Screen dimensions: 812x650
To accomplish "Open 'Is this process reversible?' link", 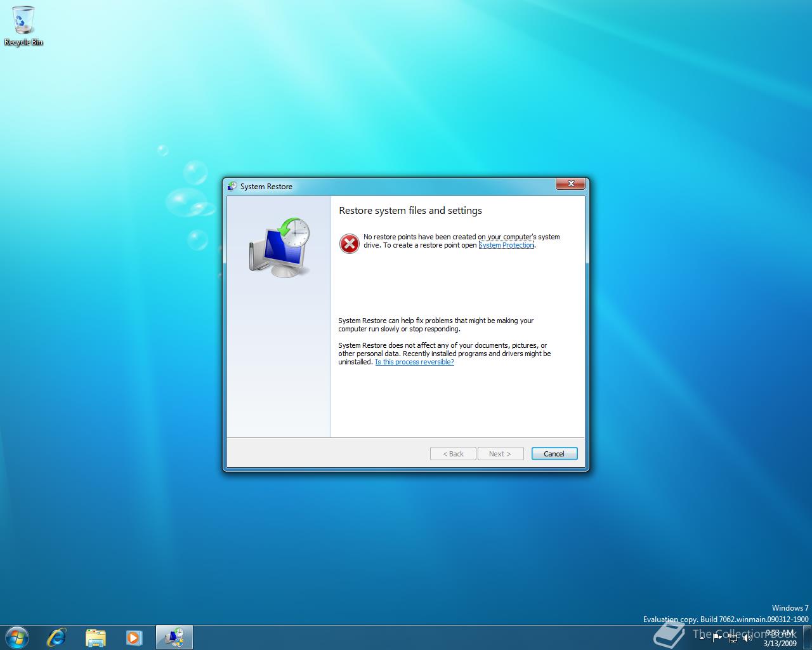I will 414,362.
